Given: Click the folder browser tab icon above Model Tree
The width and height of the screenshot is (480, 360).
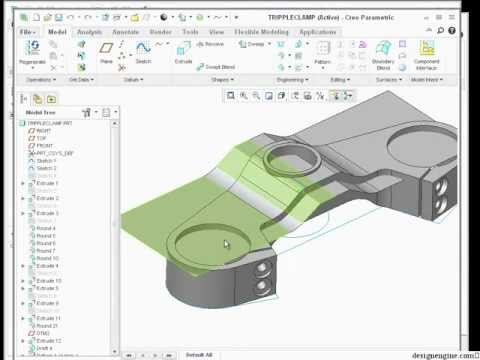Looking at the screenshot, I should (x=37, y=99).
